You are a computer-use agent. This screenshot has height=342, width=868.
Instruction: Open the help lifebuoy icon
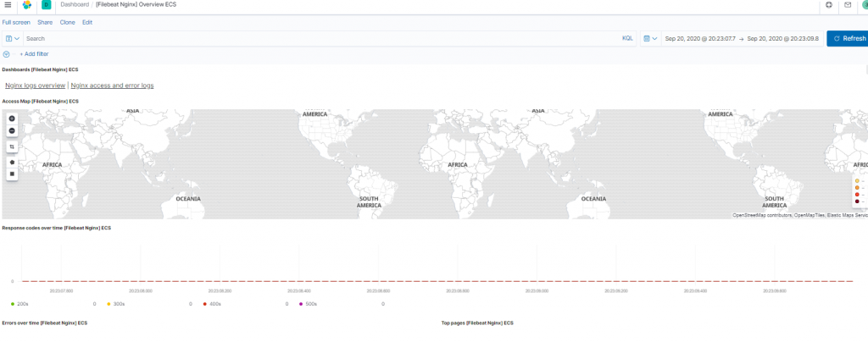click(x=829, y=5)
